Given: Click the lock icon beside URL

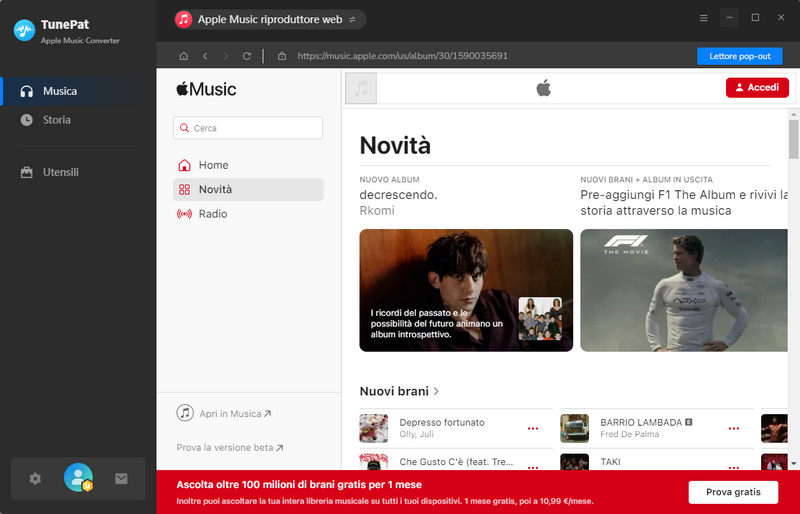Looking at the screenshot, I should (x=282, y=56).
